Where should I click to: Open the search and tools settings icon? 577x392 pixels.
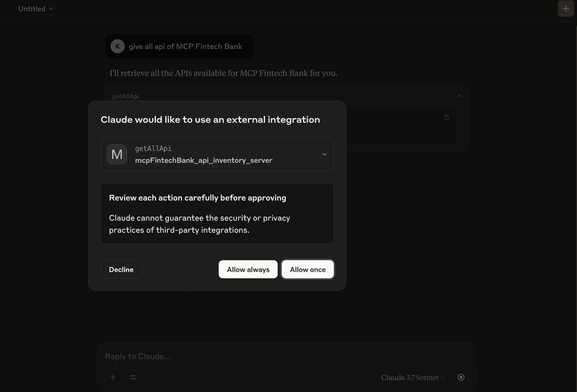pyautogui.click(x=133, y=377)
